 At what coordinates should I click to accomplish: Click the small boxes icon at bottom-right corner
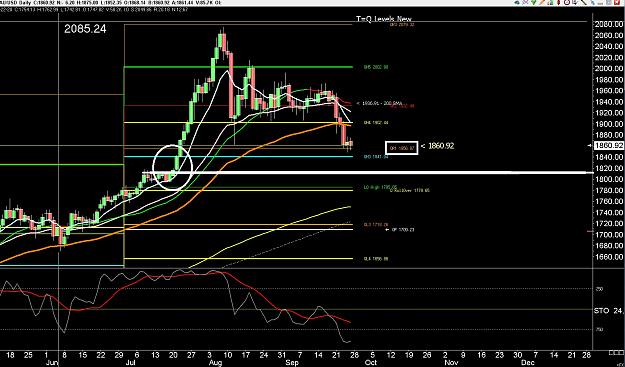click(617, 352)
